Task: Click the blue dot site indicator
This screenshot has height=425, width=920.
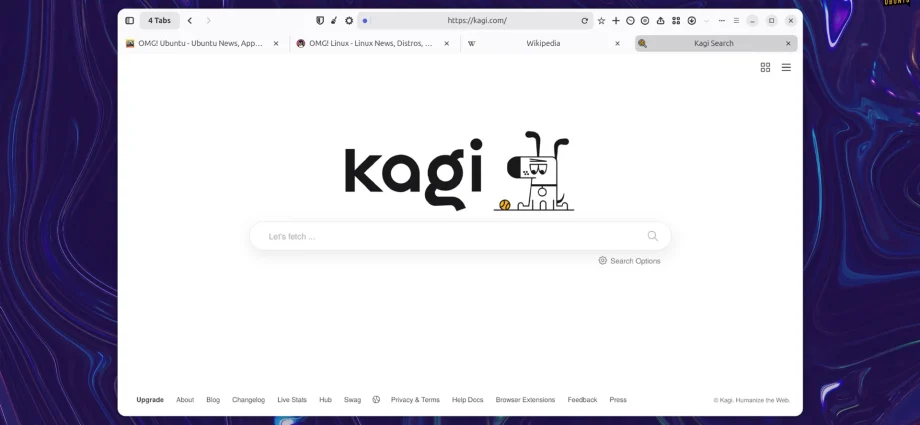Action: (x=365, y=21)
